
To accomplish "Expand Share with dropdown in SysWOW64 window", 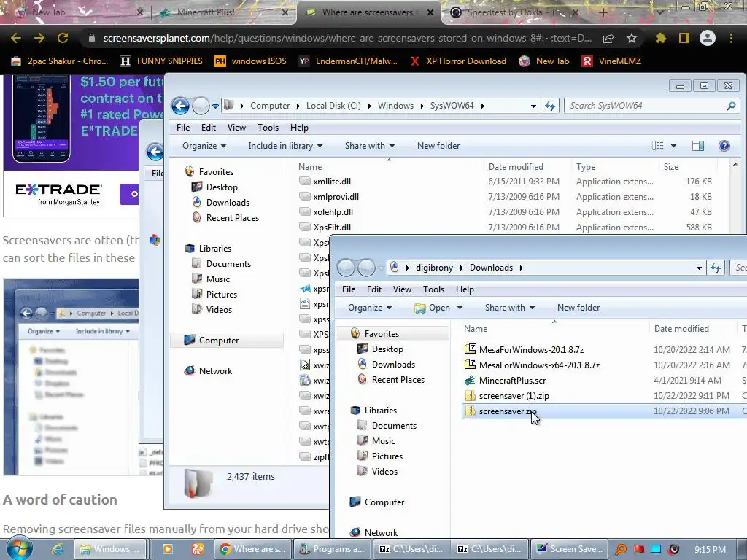I will point(370,146).
